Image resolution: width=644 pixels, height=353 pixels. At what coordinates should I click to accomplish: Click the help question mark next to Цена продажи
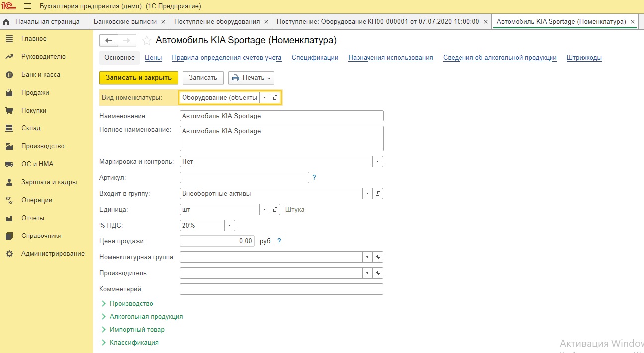tap(279, 241)
